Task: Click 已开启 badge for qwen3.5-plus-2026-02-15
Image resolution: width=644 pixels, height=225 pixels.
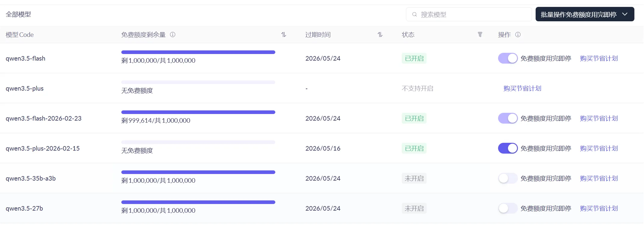Action: pos(414,148)
